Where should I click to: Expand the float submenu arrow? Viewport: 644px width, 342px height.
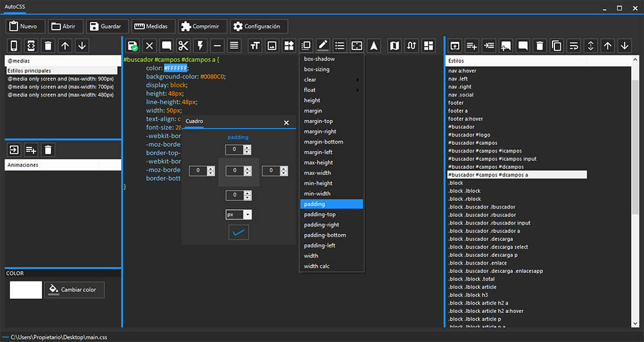pos(357,90)
